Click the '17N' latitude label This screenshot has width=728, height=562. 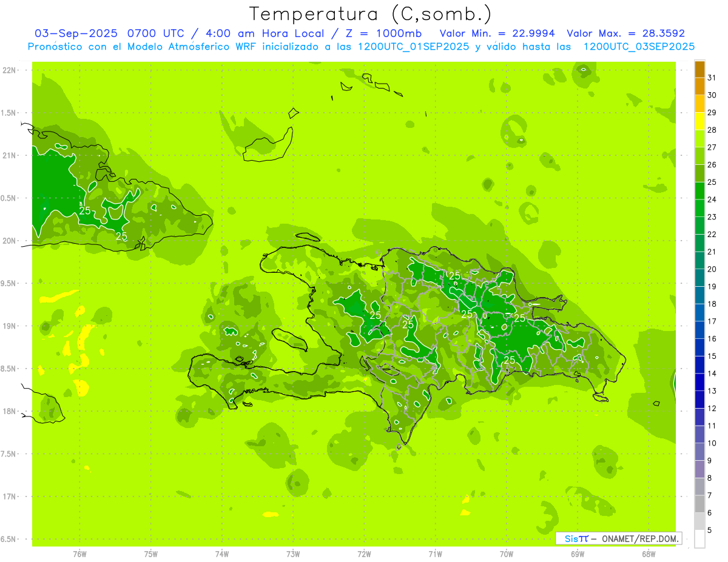click(x=10, y=497)
